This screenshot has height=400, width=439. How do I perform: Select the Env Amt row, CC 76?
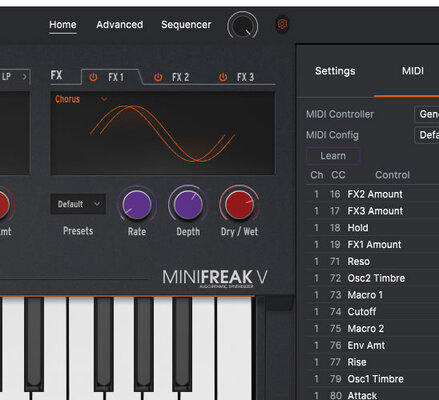(x=372, y=345)
